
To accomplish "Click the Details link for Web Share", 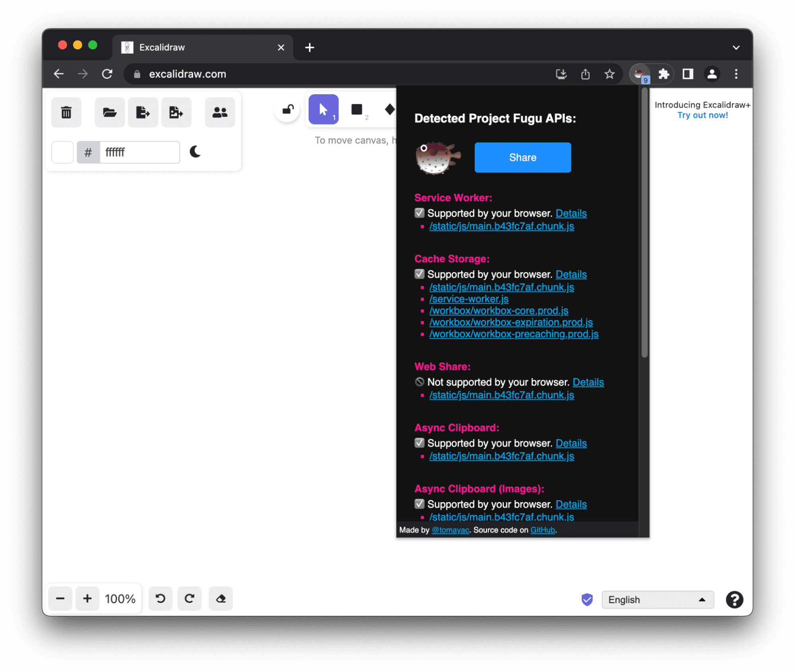I will pyautogui.click(x=588, y=382).
